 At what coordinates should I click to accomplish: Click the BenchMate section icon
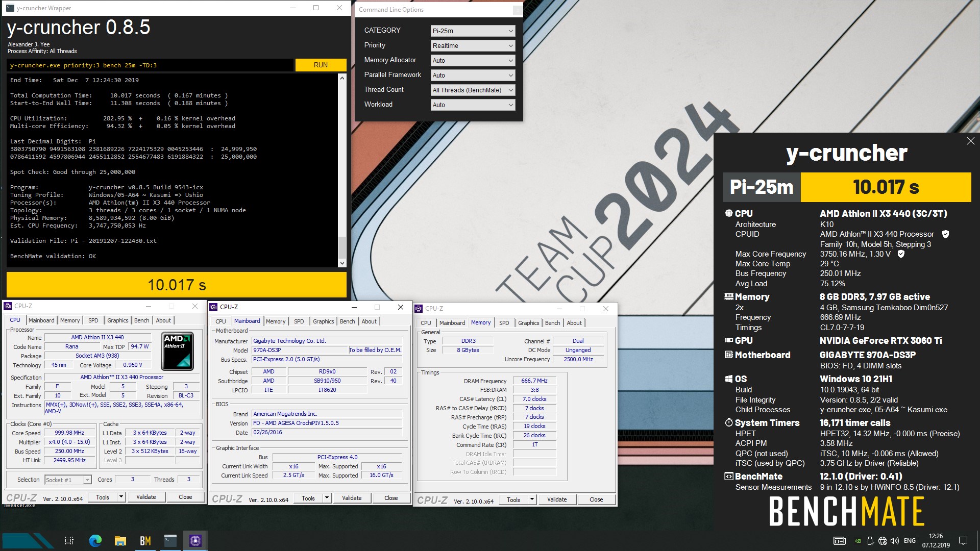pyautogui.click(x=729, y=476)
